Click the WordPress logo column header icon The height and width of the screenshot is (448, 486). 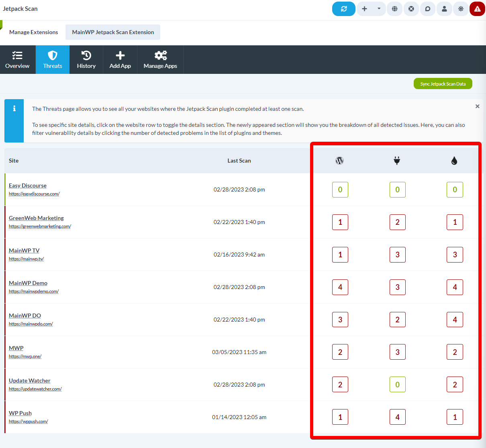[x=339, y=160]
